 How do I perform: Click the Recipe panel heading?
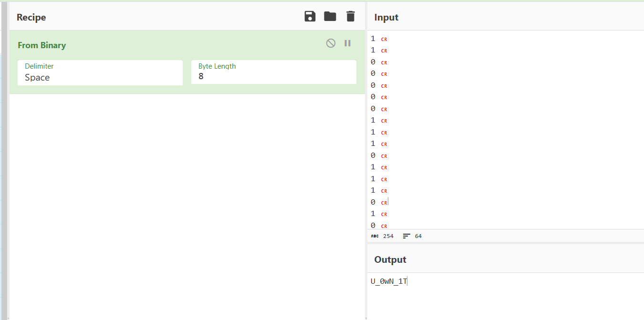click(x=31, y=18)
